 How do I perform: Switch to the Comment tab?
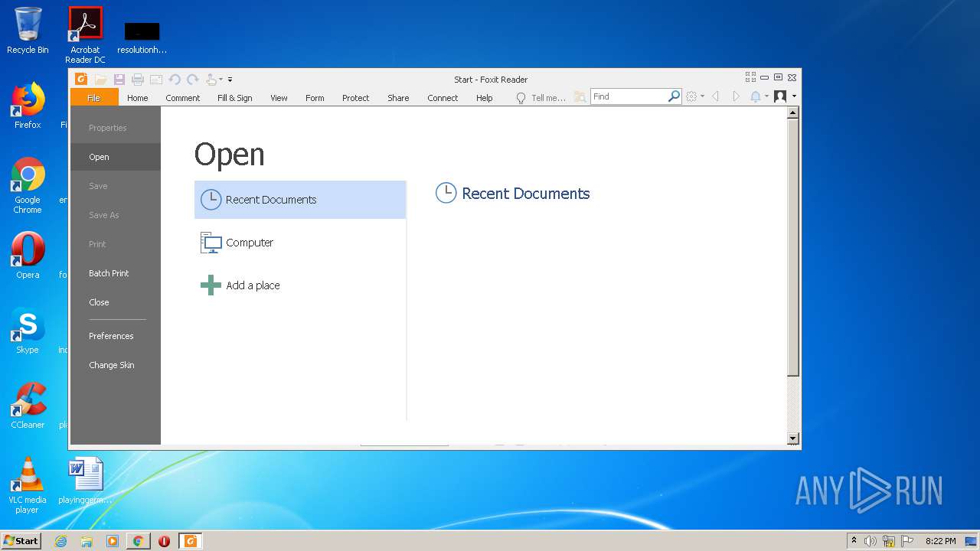(183, 98)
